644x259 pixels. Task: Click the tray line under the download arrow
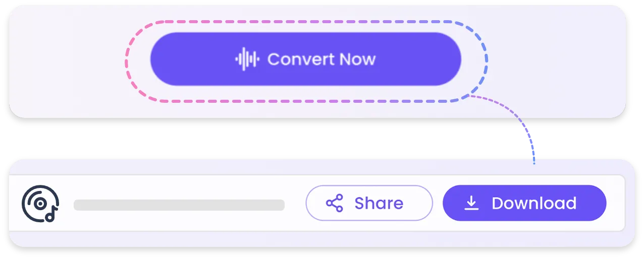[471, 209]
